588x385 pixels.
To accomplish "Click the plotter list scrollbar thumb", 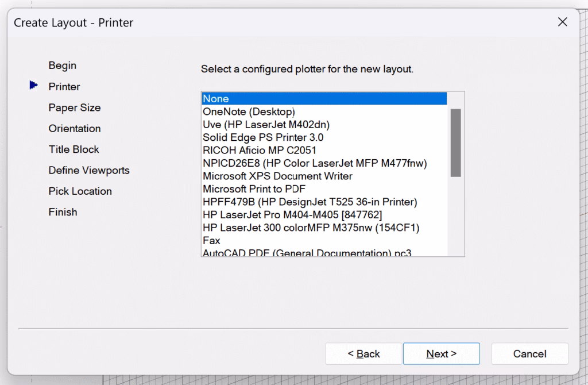I will point(455,143).
